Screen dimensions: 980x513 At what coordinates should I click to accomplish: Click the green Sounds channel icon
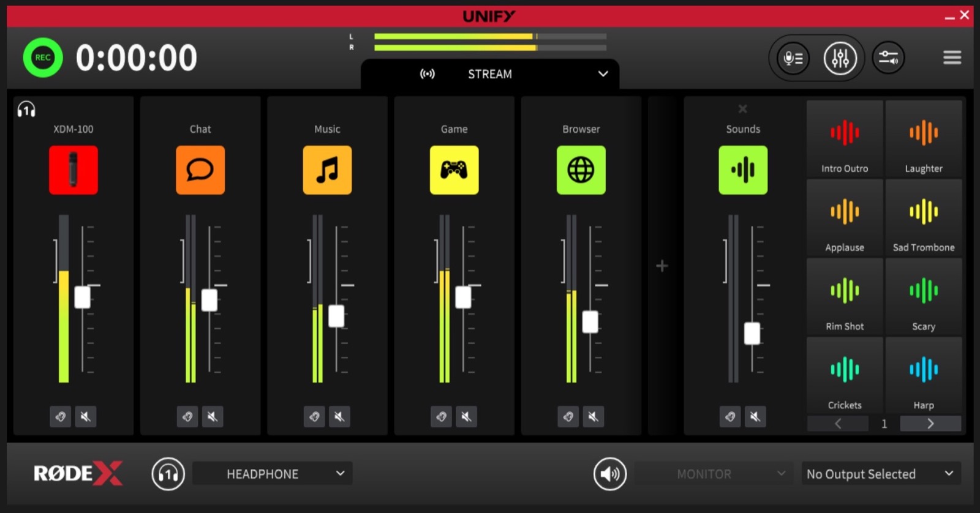coord(743,170)
